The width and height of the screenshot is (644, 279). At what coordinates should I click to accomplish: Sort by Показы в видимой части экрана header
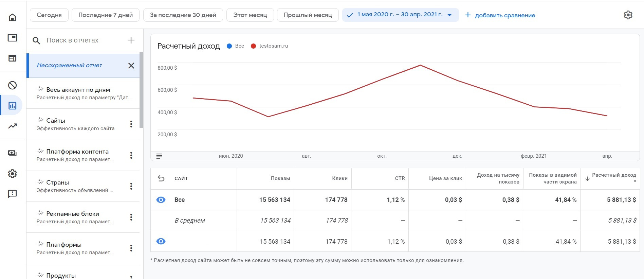point(553,178)
